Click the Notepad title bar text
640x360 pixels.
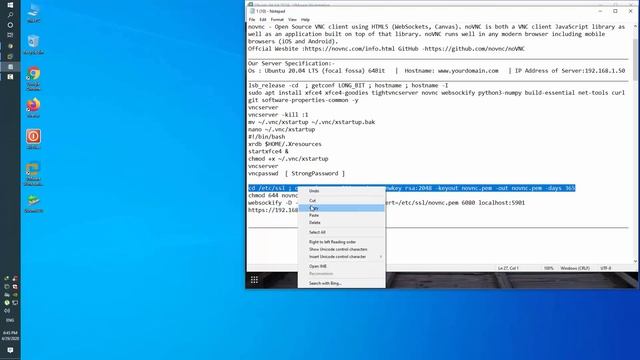(271, 11)
